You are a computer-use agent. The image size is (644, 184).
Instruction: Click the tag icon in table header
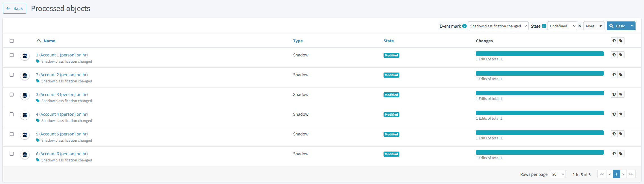coord(621,41)
